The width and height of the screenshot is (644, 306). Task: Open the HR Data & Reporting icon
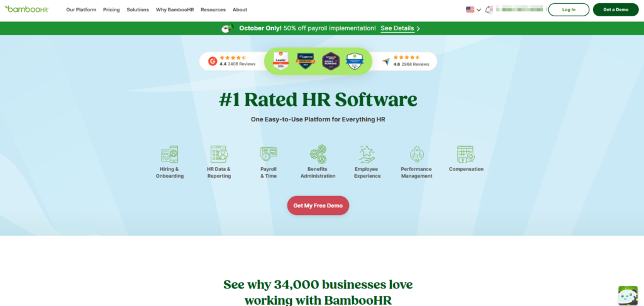pos(219,154)
